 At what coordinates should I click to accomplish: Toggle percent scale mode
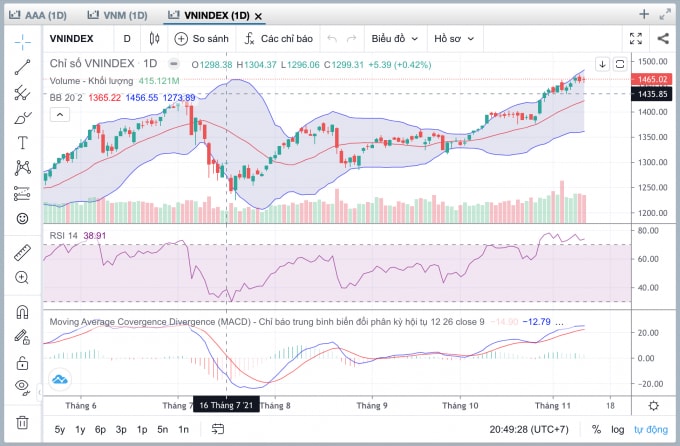(x=596, y=430)
